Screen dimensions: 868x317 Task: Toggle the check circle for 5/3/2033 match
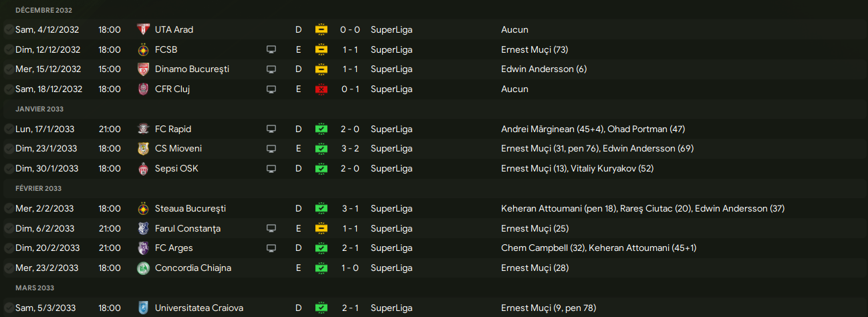(8, 308)
